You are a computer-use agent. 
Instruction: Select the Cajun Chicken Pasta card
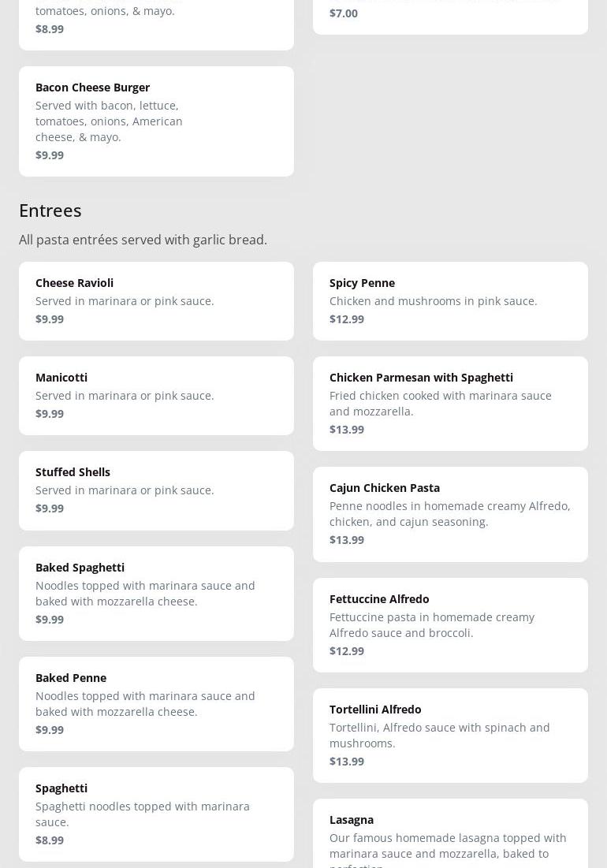pos(450,514)
